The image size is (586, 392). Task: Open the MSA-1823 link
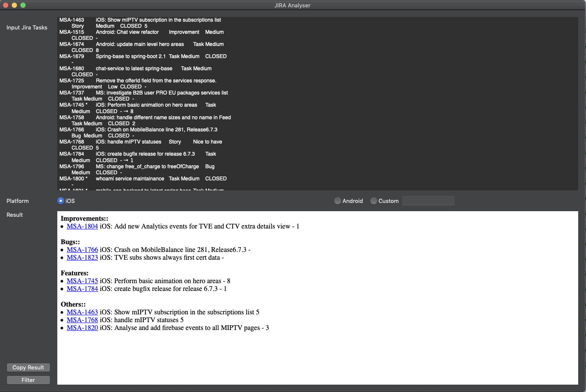pos(82,258)
